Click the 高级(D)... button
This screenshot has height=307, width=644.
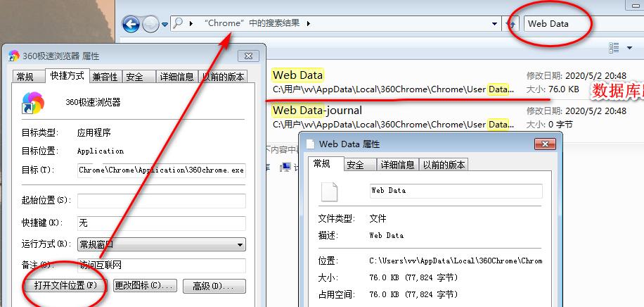click(x=214, y=286)
